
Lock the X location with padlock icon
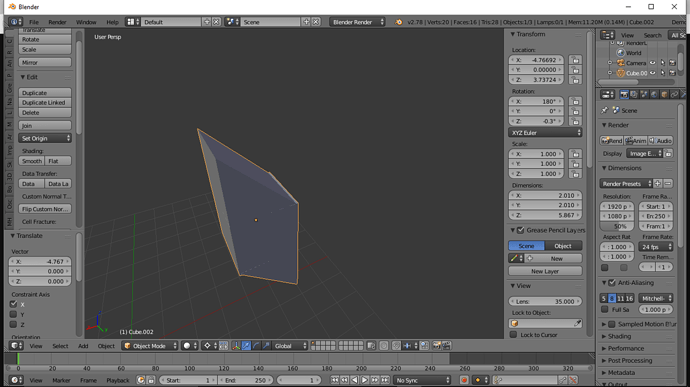[576, 60]
